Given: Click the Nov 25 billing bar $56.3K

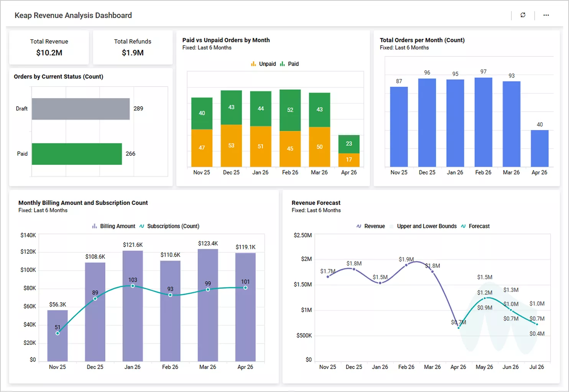Looking at the screenshot, I should [58, 336].
